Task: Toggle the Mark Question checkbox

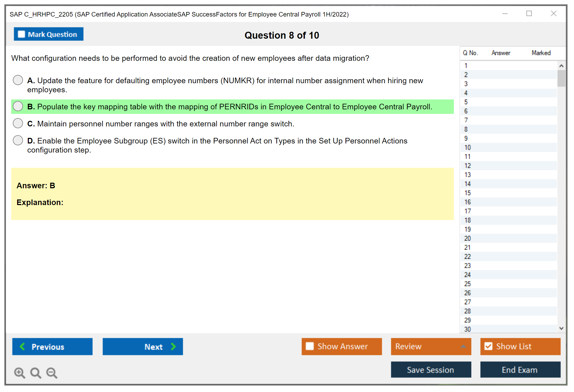Action: click(x=21, y=34)
